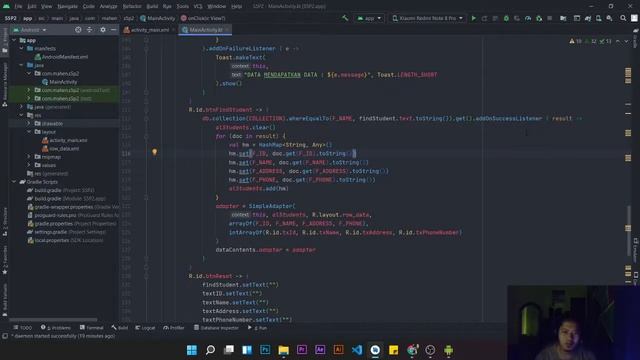
Task: Collapse the app module tree node
Action: click(14, 40)
